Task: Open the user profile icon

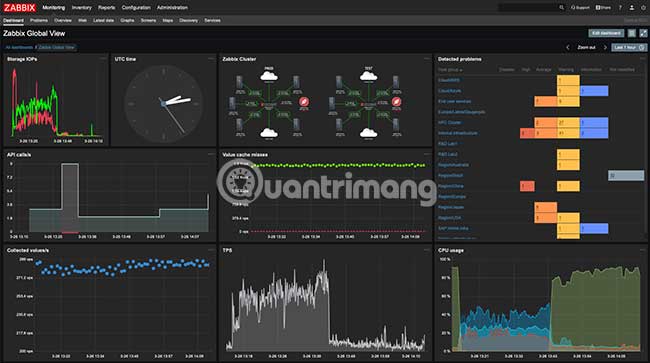Action: click(x=632, y=7)
